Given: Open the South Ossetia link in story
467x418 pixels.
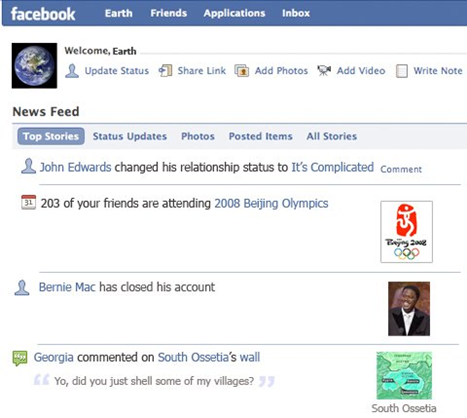Looking at the screenshot, I should tap(193, 357).
